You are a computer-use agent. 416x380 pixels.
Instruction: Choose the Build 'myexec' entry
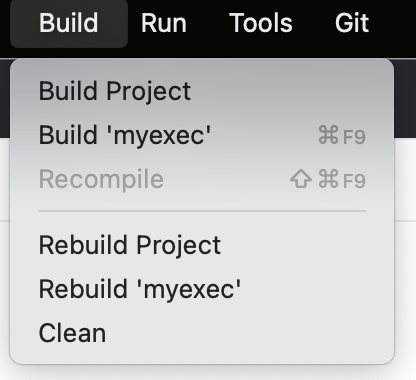point(202,135)
